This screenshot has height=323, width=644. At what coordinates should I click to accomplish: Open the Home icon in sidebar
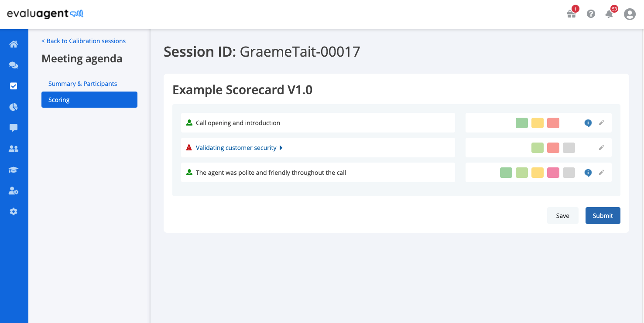[14, 44]
